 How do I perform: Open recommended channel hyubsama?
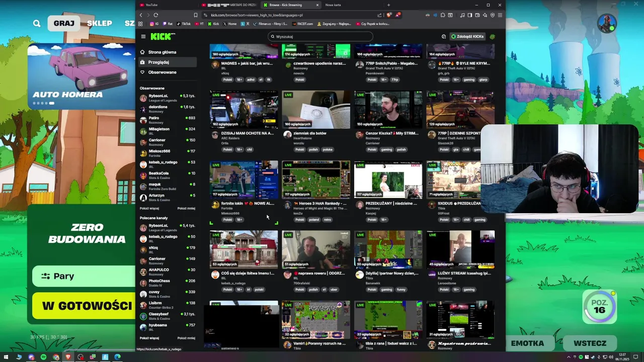168,327
